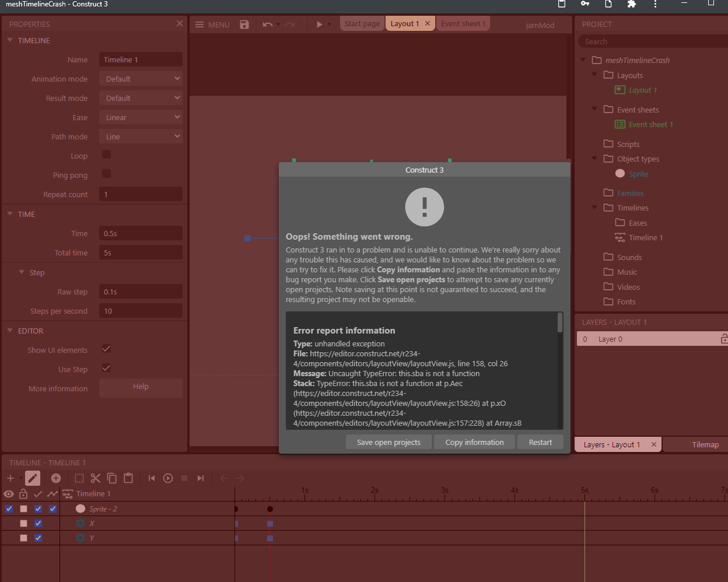This screenshot has width=728, height=582.
Task: Open the Ease dropdown set to Linear
Action: (x=141, y=117)
